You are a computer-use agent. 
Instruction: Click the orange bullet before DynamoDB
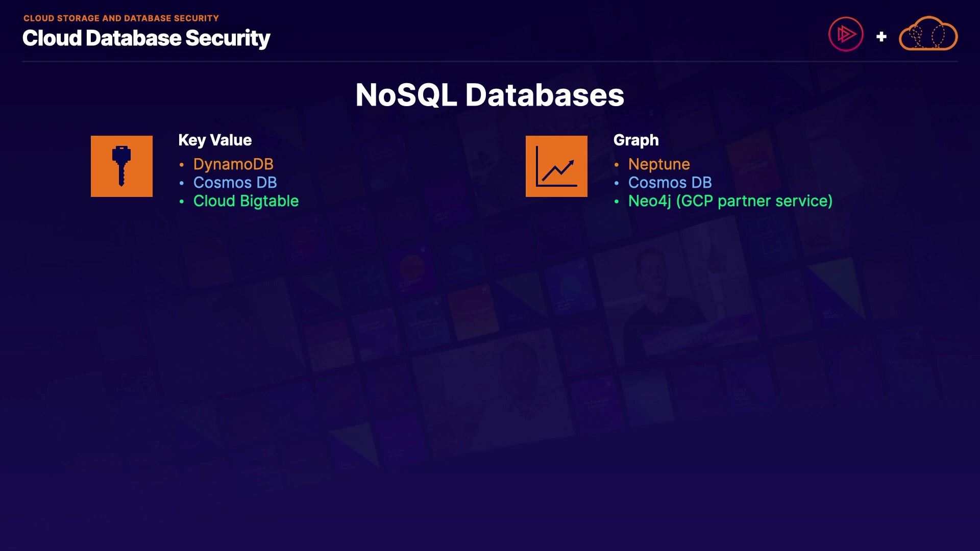click(182, 165)
